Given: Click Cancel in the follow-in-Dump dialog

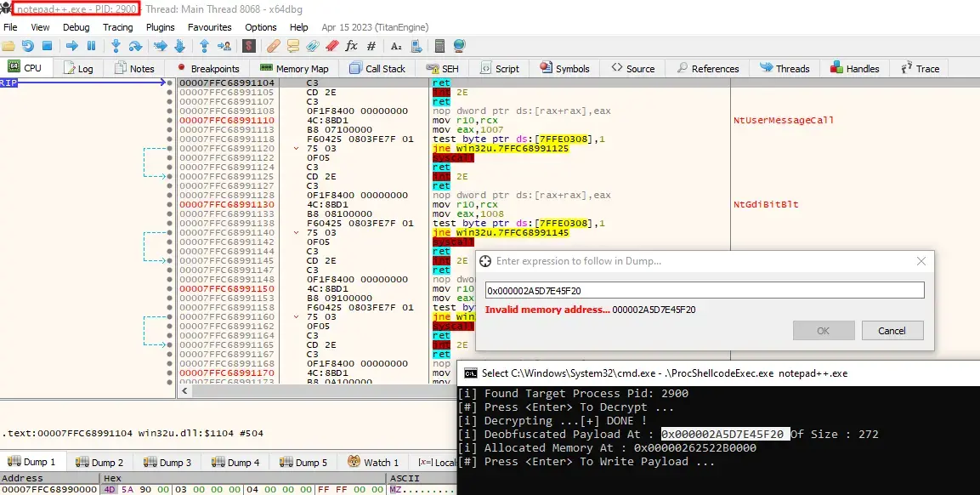Looking at the screenshot, I should 892,331.
